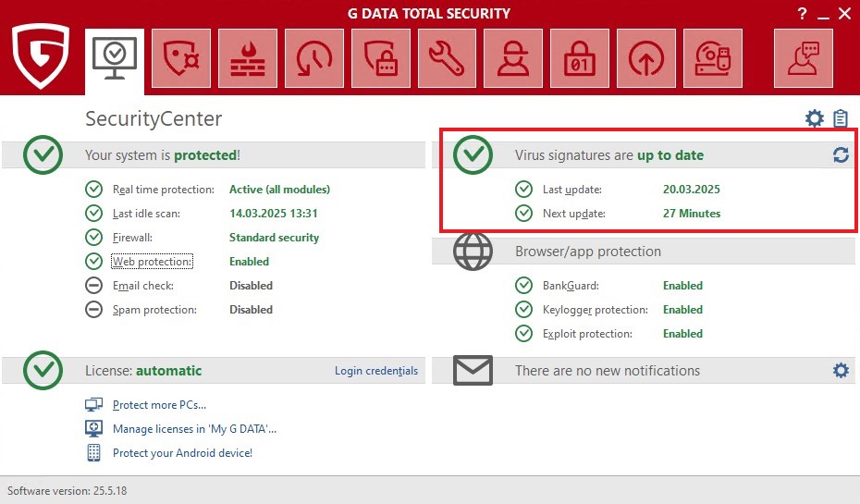
Task: Click the License green checkmark icon
Action: coord(43,370)
